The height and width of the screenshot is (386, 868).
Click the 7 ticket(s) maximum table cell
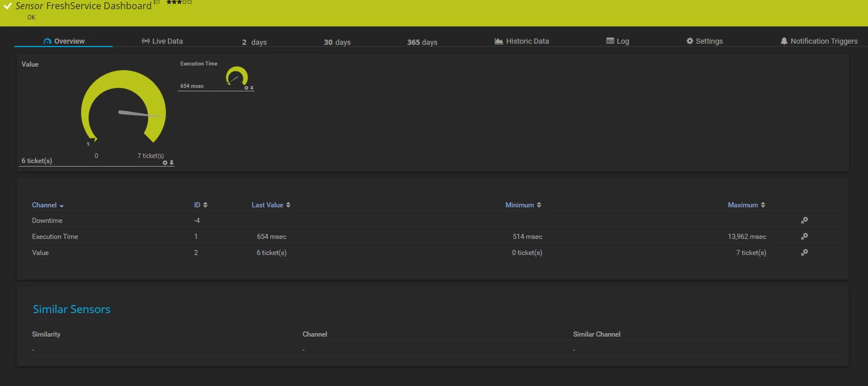(x=751, y=253)
